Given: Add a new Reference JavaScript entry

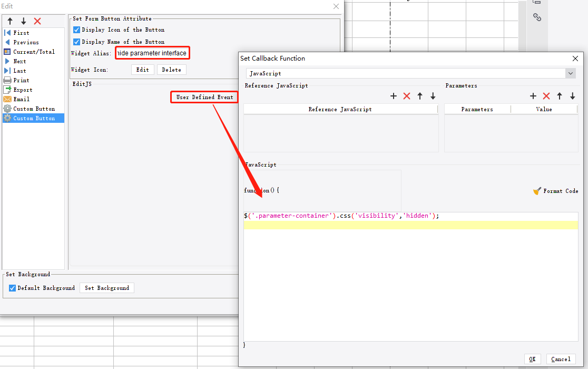Looking at the screenshot, I should (x=394, y=96).
